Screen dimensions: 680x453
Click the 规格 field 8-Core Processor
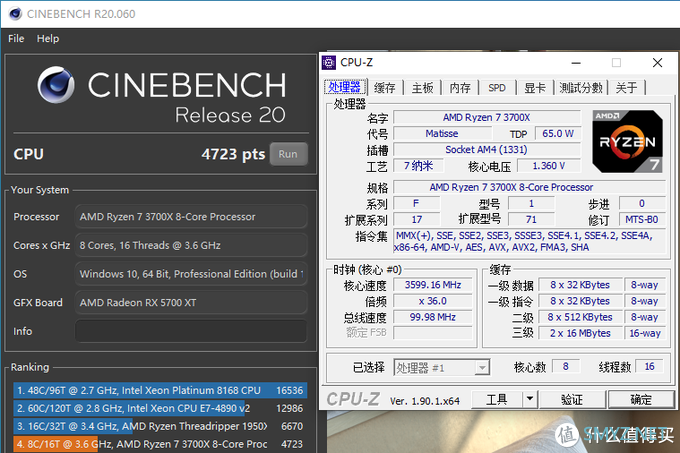click(x=530, y=187)
